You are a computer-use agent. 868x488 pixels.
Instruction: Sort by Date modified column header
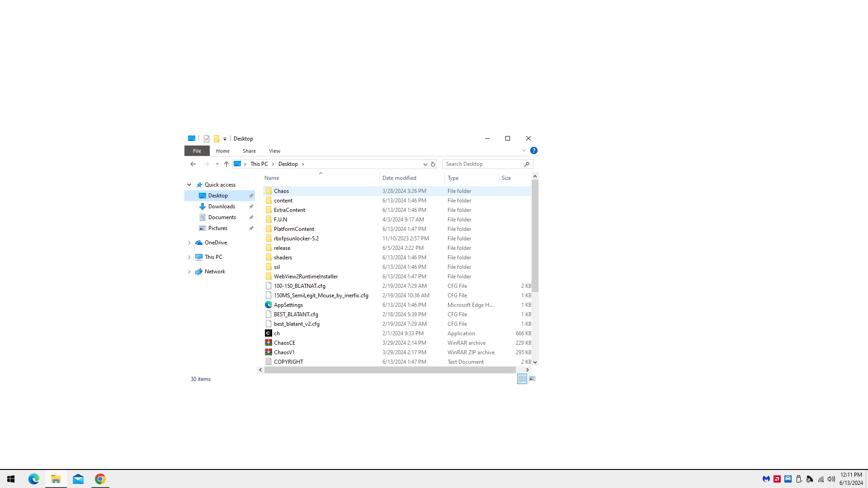pos(399,178)
